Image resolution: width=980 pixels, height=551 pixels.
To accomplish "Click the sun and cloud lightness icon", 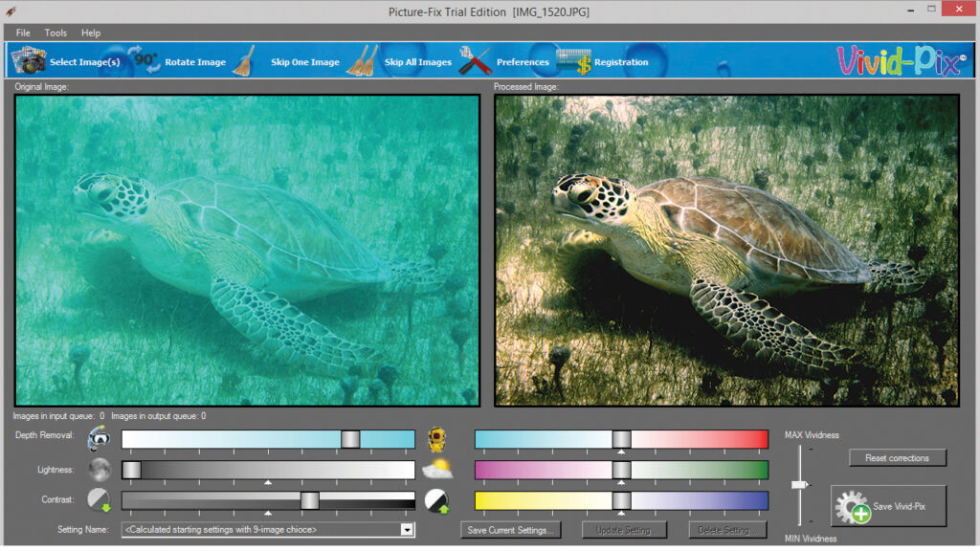I will coord(437,470).
